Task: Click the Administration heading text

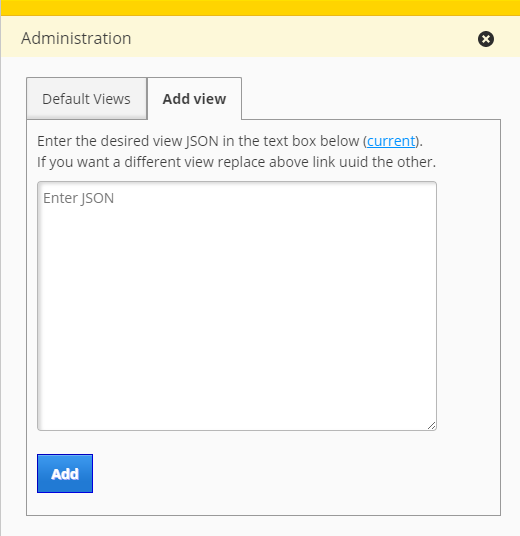Action: point(76,38)
